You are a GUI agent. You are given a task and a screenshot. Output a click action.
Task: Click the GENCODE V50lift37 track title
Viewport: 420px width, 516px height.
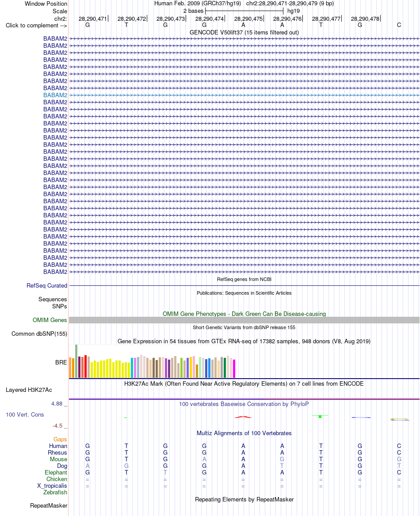(244, 33)
